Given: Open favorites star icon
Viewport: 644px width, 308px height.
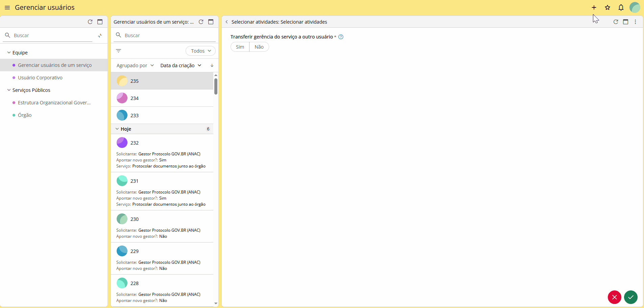Looking at the screenshot, I should pos(607,7).
